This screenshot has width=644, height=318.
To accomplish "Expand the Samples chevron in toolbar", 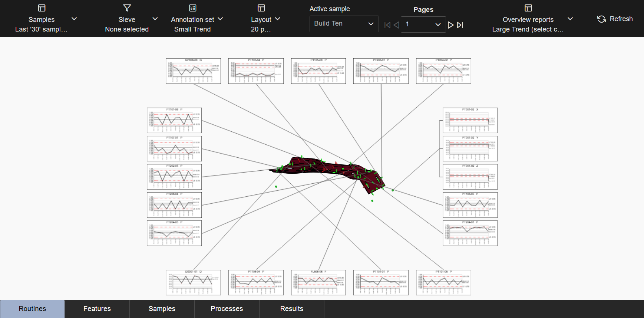I will (74, 19).
